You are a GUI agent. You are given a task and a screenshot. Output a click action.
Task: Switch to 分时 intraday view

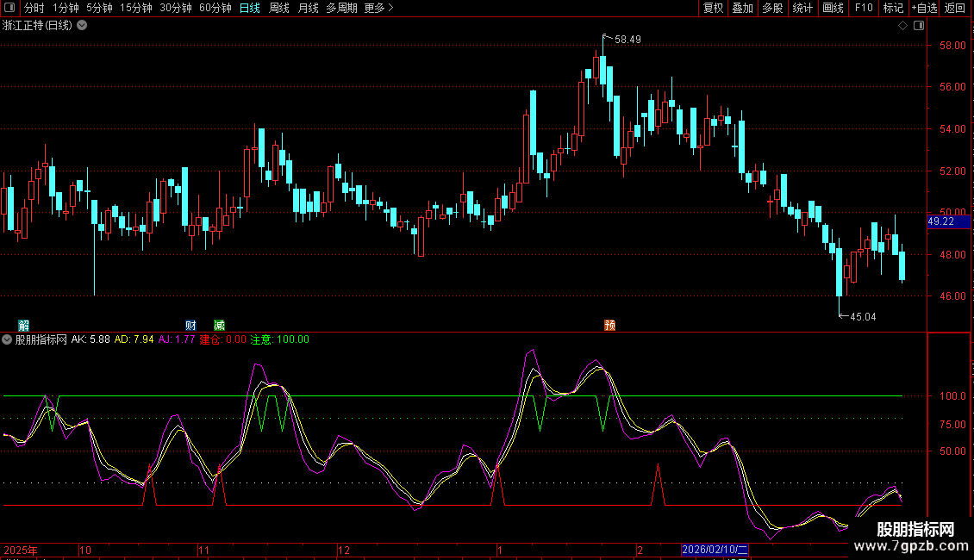coord(34,9)
